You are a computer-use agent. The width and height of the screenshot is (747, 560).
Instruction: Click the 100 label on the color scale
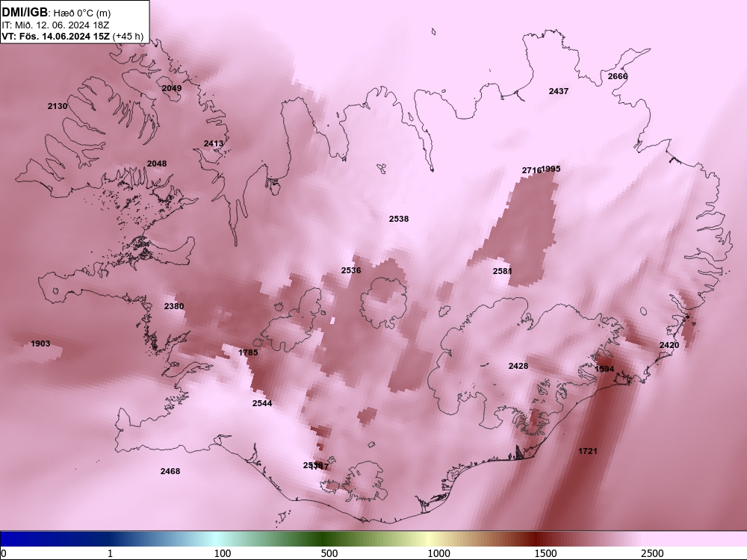223,553
